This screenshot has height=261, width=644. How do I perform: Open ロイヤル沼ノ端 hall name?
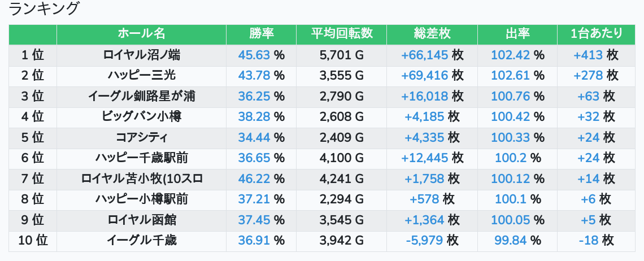point(141,55)
